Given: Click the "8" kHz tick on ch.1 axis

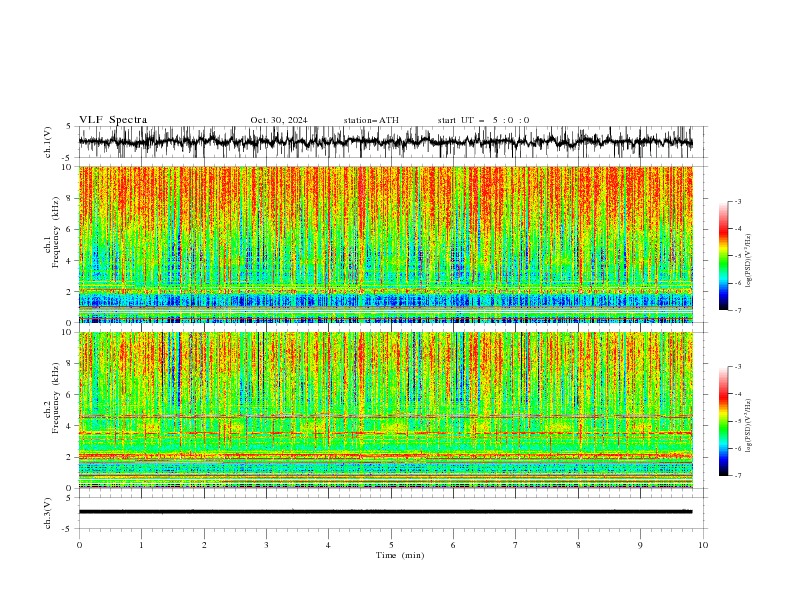Looking at the screenshot, I should (71, 198).
